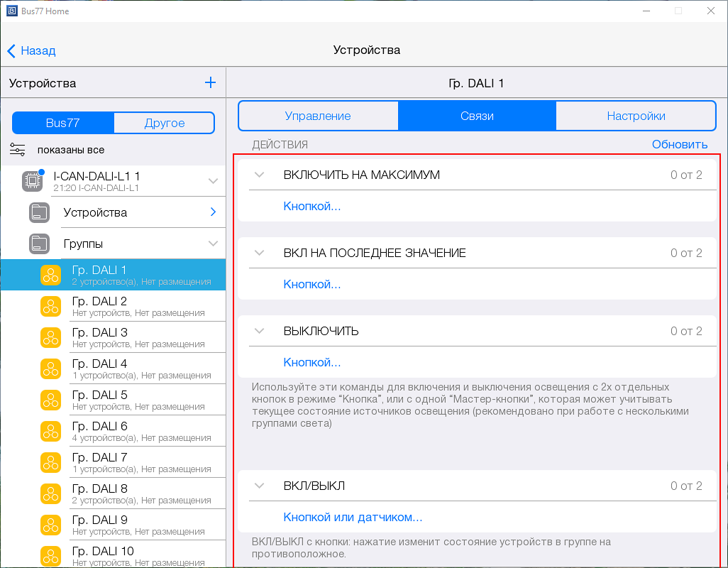Click the yellow group icon of Гр. DALI 5
Image resolution: width=728 pixels, height=568 pixels.
pyautogui.click(x=50, y=400)
